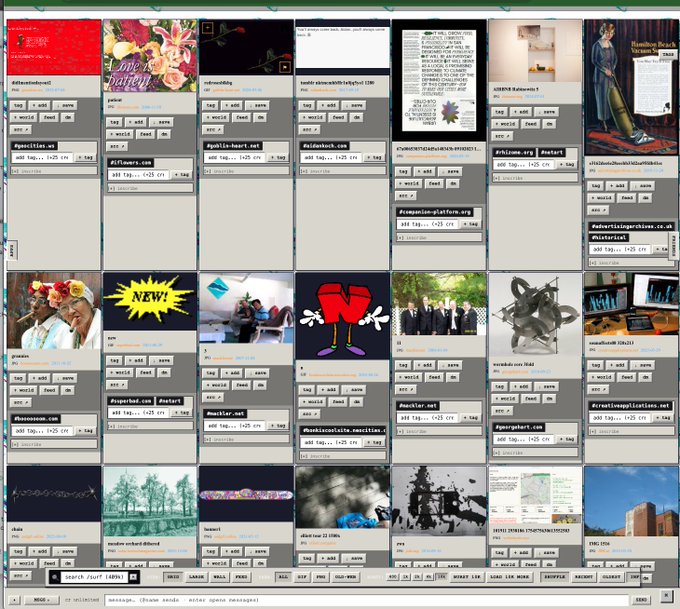The image size is (680, 609).
Task: Open src link on superbad.com card
Action: click(116, 384)
